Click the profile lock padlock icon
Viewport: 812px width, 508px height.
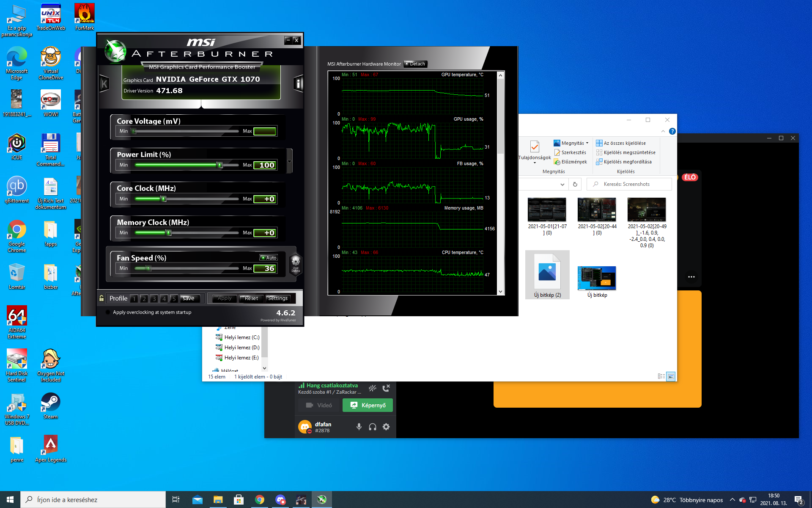[101, 298]
